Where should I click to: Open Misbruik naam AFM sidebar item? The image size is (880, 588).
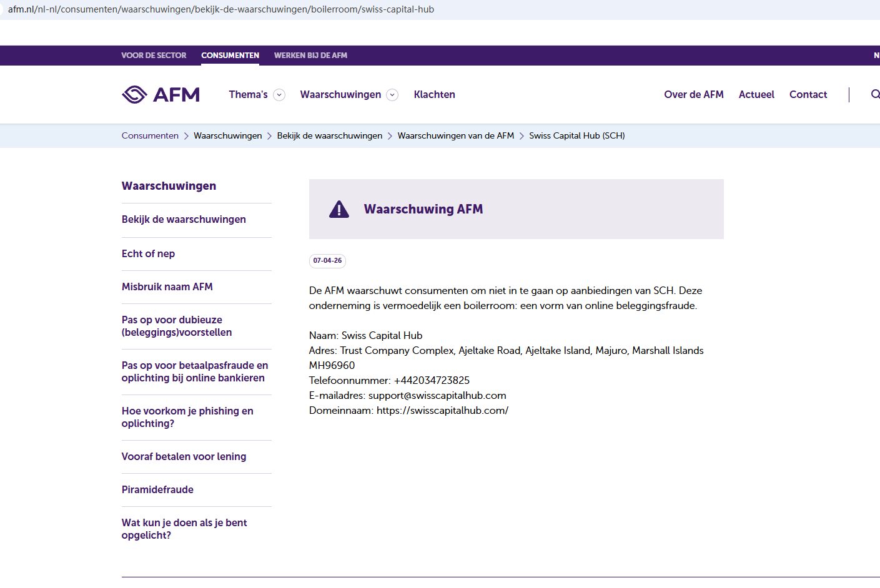point(167,287)
